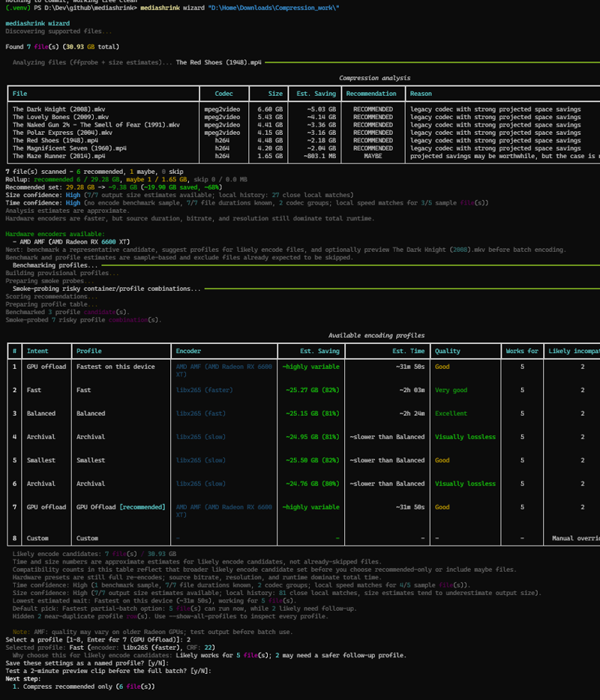Click the 'Discovering supported files...' line
The image size is (600, 700).
click(x=58, y=31)
